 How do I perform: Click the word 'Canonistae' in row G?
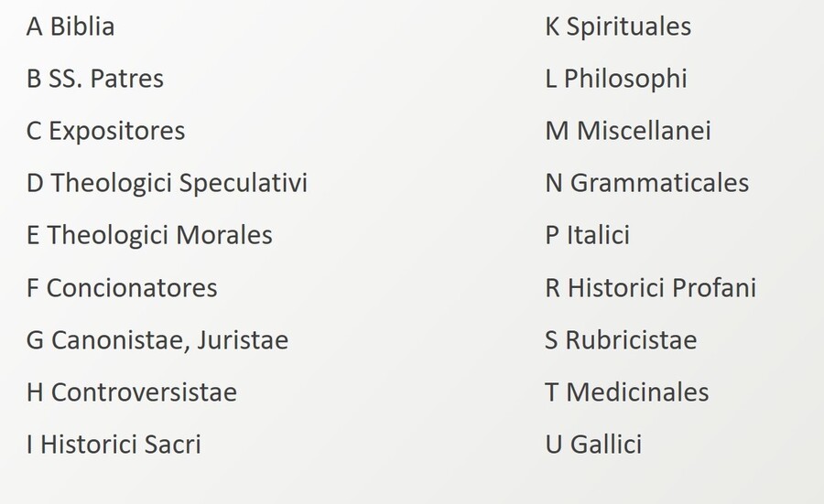[109, 340]
